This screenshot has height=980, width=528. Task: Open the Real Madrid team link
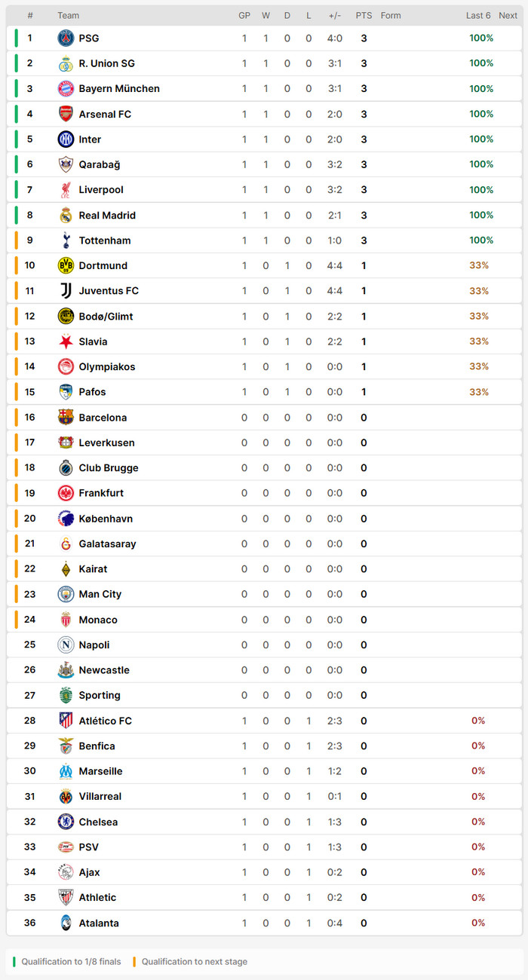[107, 216]
